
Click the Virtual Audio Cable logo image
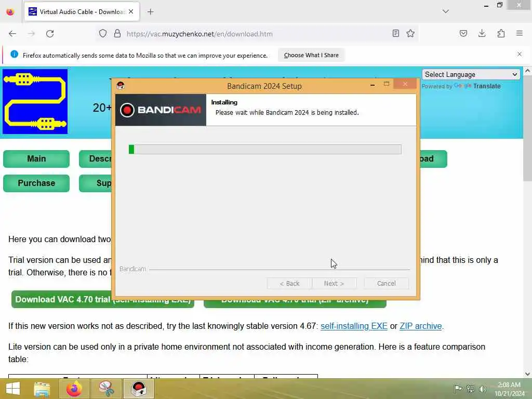pyautogui.click(x=35, y=101)
